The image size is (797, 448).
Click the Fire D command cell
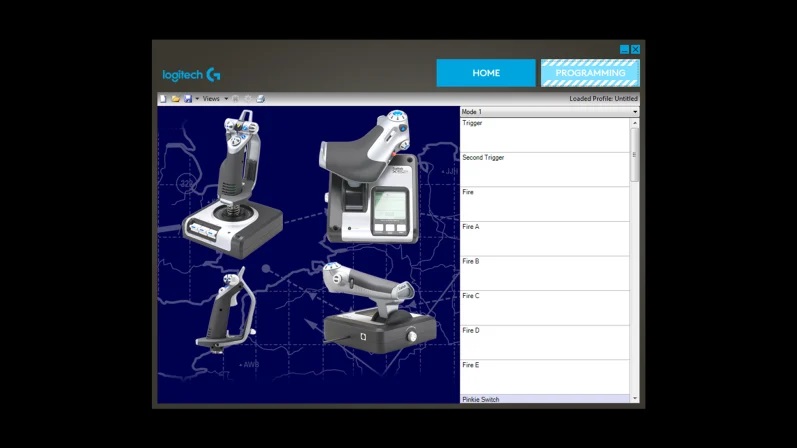point(545,343)
